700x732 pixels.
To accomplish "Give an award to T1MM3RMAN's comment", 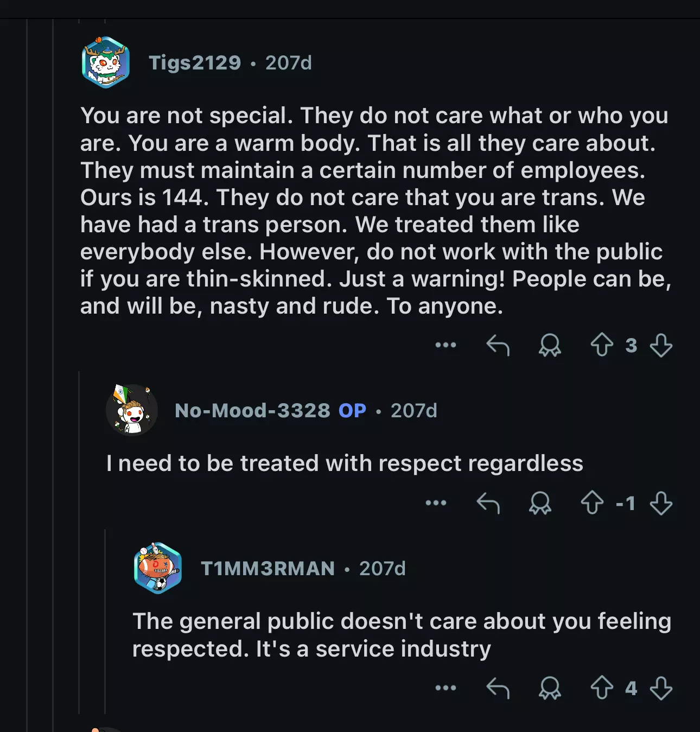I will [x=550, y=688].
